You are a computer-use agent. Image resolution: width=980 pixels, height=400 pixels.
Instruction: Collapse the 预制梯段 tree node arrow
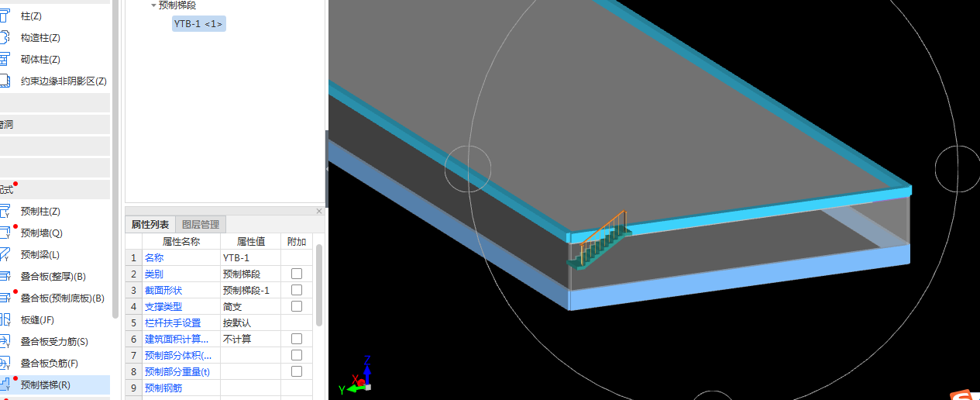(x=153, y=5)
